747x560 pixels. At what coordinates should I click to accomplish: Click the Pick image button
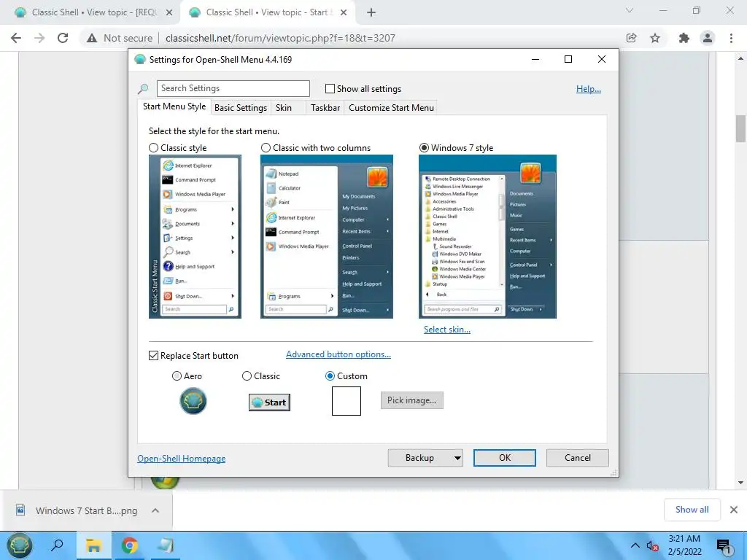(411, 400)
